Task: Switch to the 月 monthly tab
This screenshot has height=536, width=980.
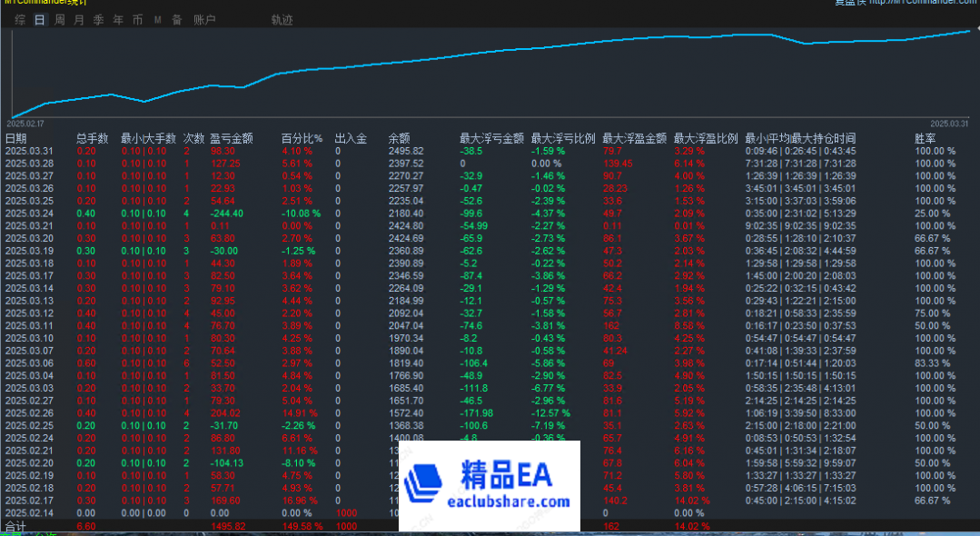Action: pyautogui.click(x=79, y=20)
